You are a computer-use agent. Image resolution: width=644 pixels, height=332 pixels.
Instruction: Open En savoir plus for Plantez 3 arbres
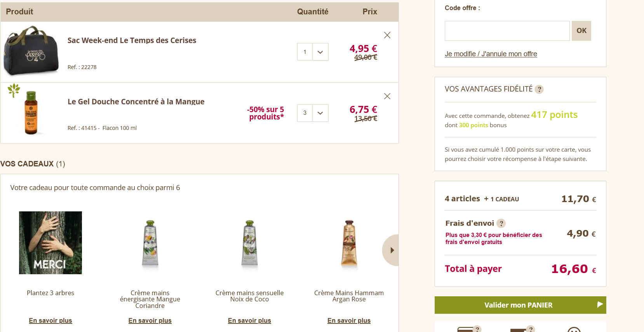tap(50, 320)
